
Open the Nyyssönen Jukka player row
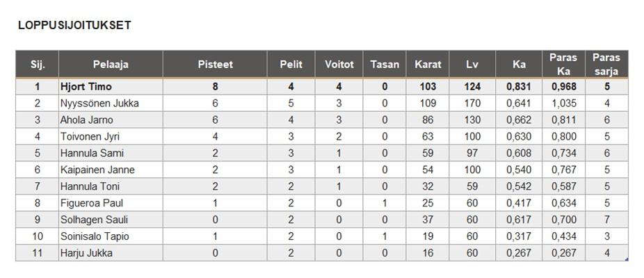click(x=99, y=104)
